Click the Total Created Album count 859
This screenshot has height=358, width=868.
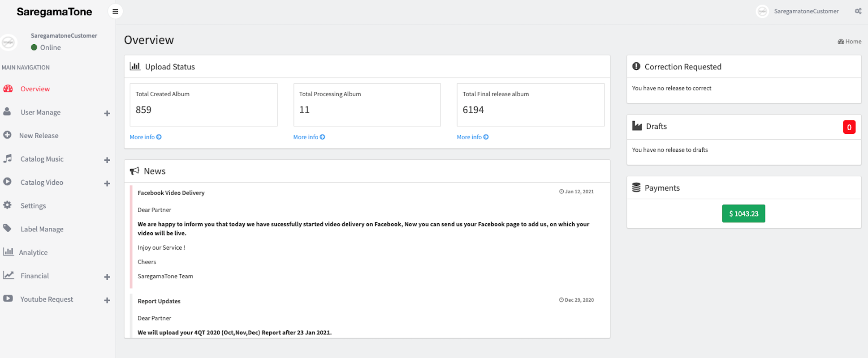click(x=143, y=110)
